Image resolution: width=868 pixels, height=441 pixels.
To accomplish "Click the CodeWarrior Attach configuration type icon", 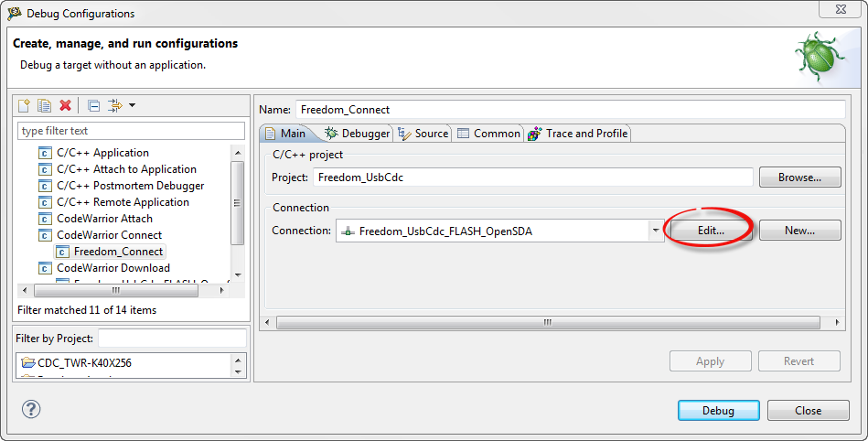I will 45,219.
